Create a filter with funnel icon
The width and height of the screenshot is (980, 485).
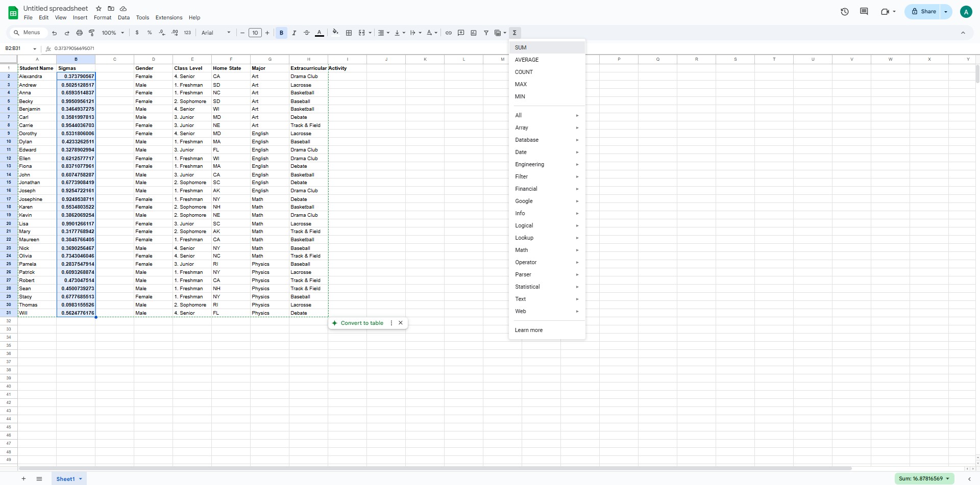[486, 33]
